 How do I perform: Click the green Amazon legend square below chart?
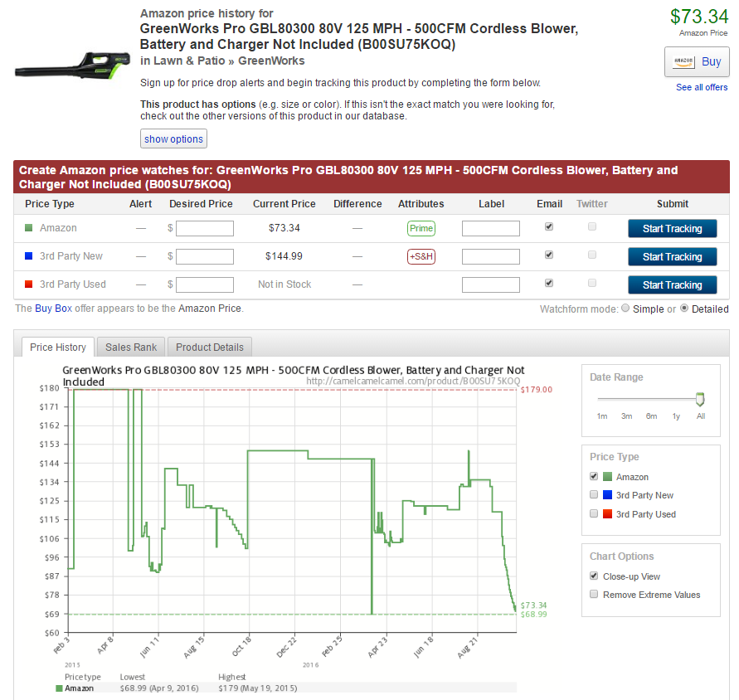[59, 688]
